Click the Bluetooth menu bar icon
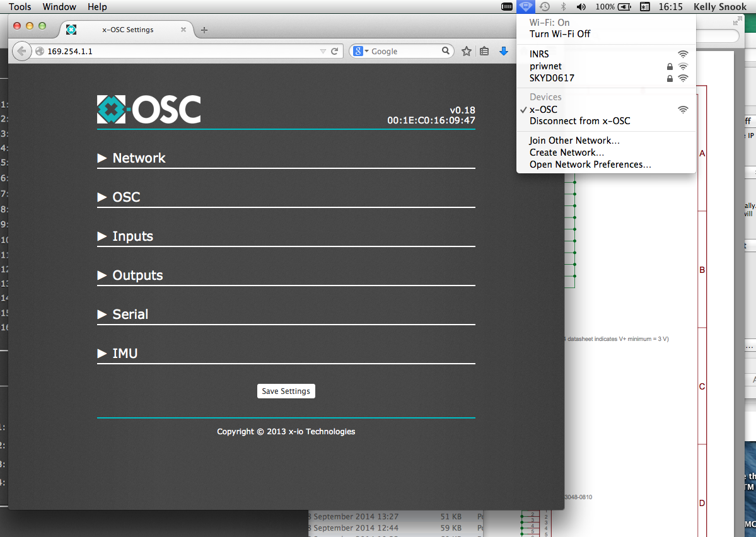This screenshot has height=537, width=756. pyautogui.click(x=563, y=7)
